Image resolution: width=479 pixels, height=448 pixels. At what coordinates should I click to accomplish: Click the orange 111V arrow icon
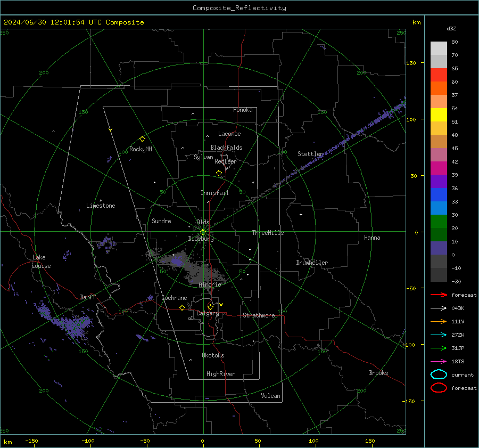pyautogui.click(x=439, y=321)
